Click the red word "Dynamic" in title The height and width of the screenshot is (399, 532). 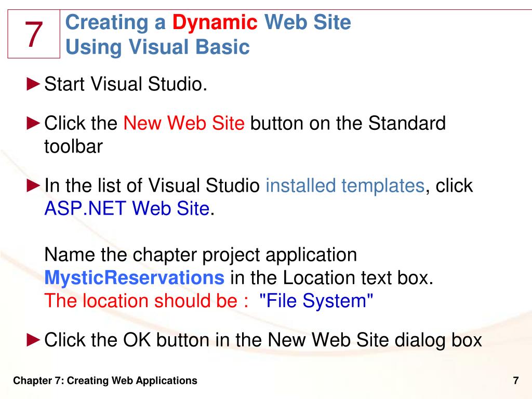tap(215, 22)
